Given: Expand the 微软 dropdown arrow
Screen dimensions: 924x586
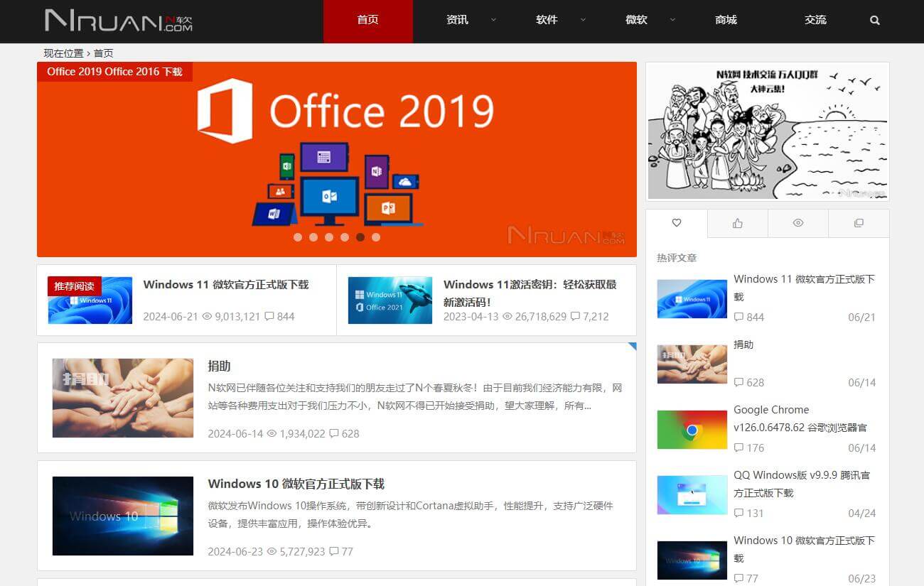Looking at the screenshot, I should [672, 21].
